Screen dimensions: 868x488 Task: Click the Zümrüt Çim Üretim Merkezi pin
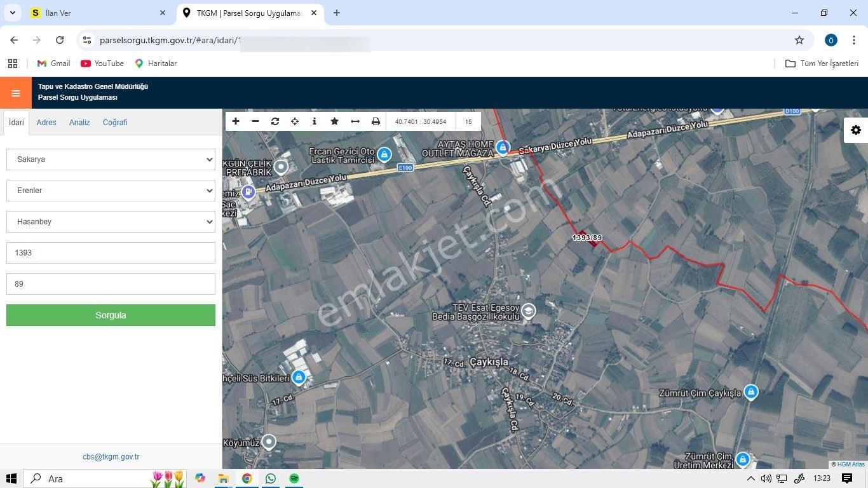tap(742, 459)
